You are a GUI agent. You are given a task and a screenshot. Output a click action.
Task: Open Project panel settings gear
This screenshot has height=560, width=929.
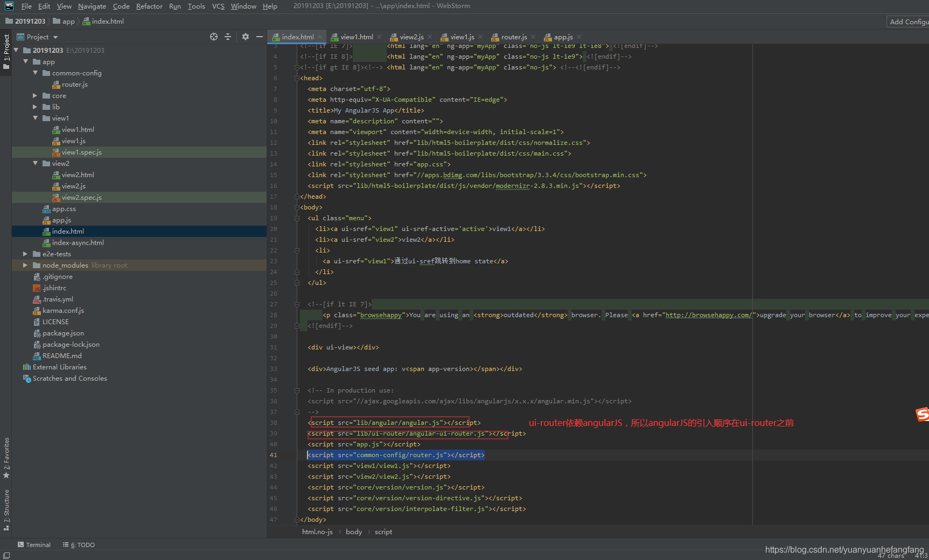coord(246,37)
